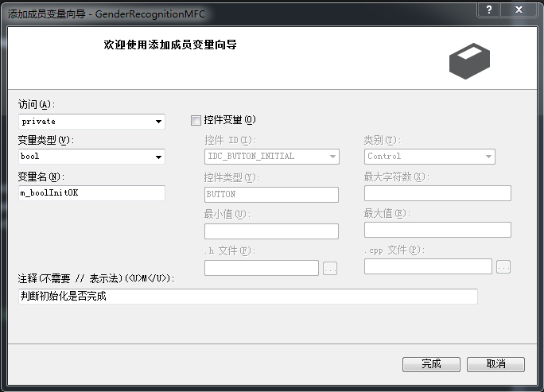Image resolution: width=544 pixels, height=392 pixels.
Task: Click the wizard box icon in header
Action: click(469, 61)
